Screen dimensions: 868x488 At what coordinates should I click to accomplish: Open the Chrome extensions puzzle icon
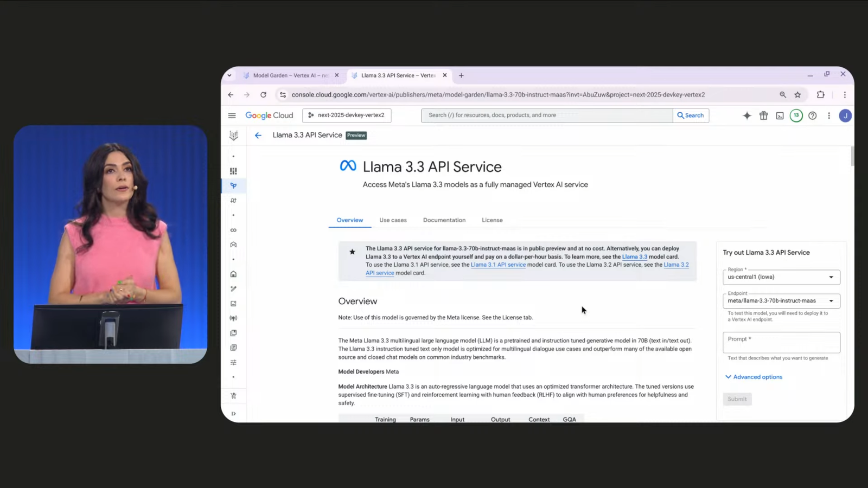tap(820, 95)
